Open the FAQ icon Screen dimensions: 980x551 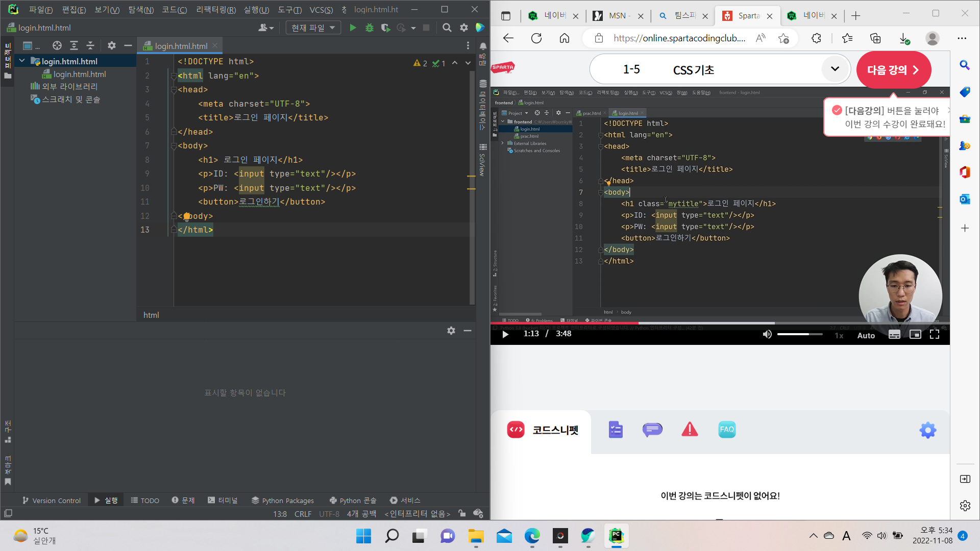click(x=727, y=430)
